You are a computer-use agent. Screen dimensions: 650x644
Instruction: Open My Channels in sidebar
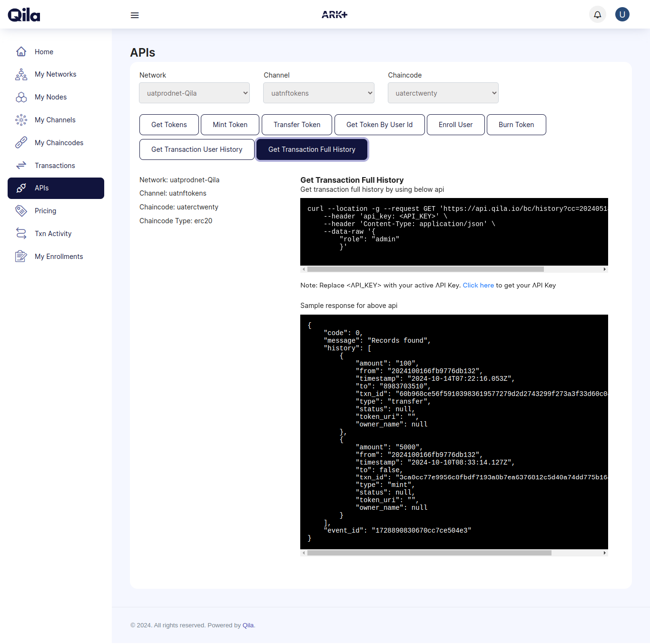point(56,120)
